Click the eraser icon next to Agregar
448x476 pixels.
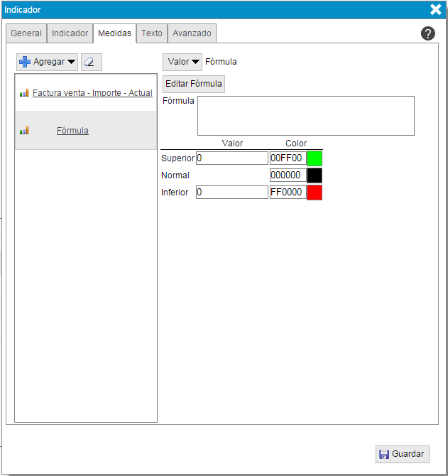click(91, 62)
